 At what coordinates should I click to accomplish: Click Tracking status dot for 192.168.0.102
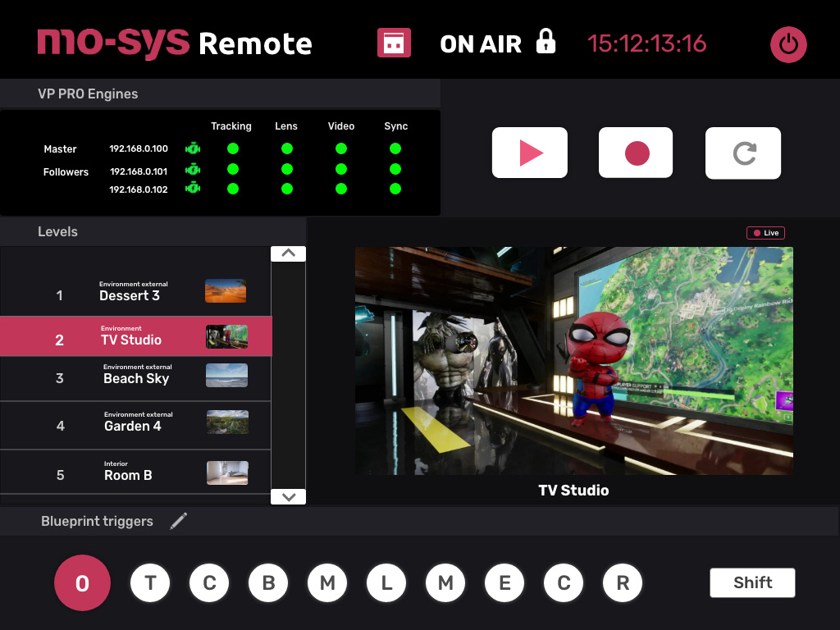tap(232, 189)
